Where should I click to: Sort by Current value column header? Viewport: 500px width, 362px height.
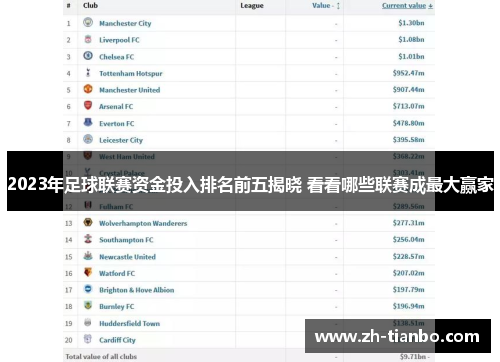(407, 6)
